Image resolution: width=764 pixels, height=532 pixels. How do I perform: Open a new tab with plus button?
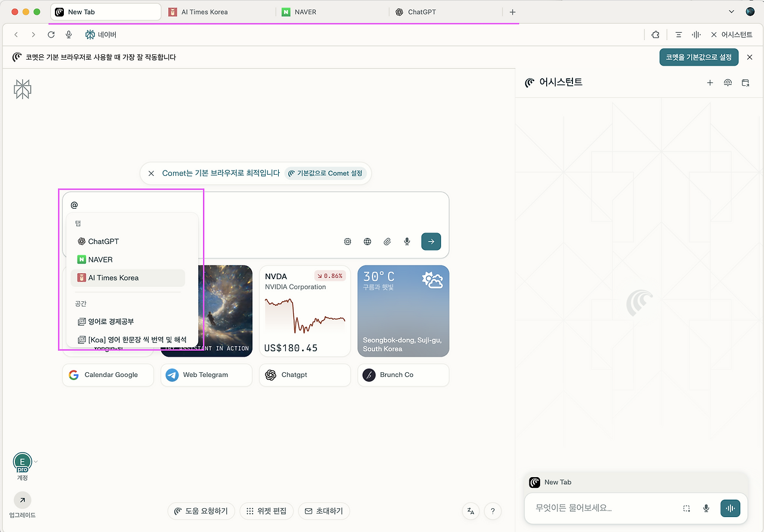point(512,12)
